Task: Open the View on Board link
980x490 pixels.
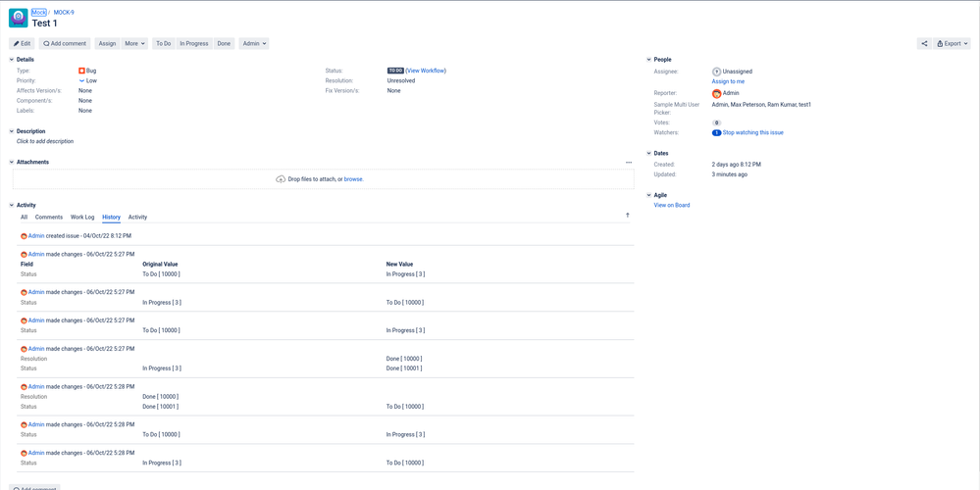Action: 672,206
